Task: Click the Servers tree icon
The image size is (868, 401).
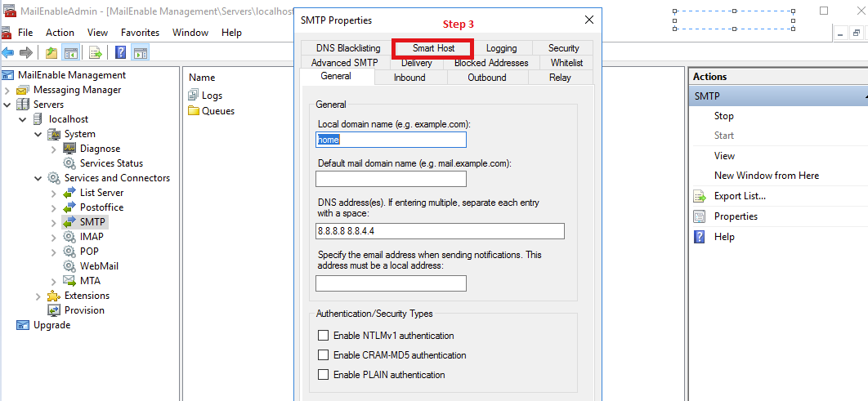Action: [23, 105]
